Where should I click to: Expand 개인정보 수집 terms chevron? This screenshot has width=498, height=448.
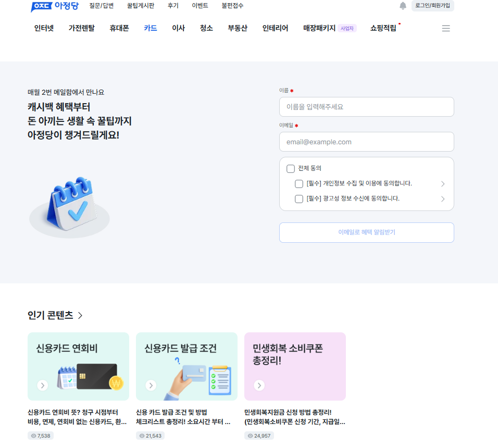click(x=443, y=184)
